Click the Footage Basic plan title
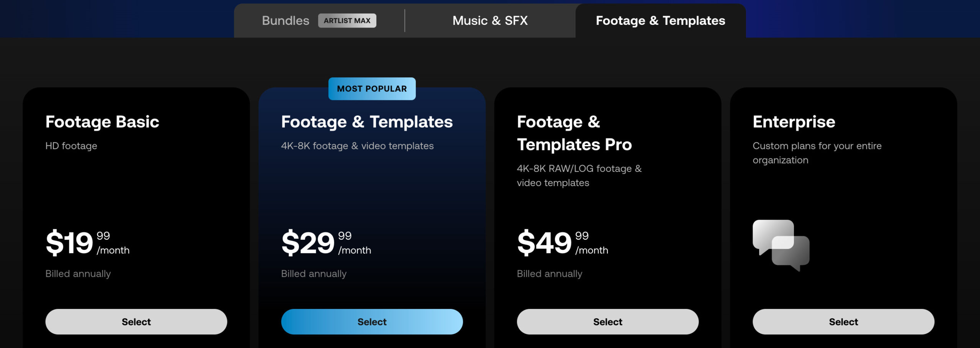The height and width of the screenshot is (348, 980). (102, 122)
